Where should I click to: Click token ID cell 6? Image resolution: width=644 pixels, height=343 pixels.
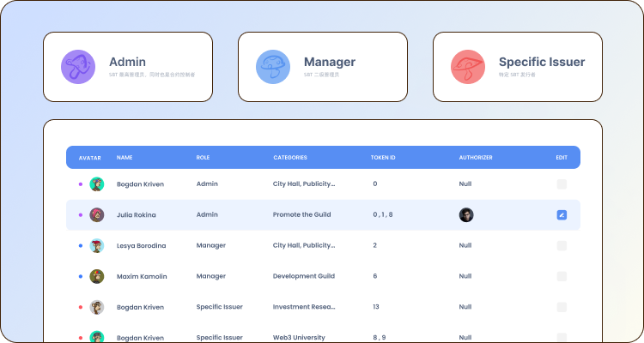(375, 276)
